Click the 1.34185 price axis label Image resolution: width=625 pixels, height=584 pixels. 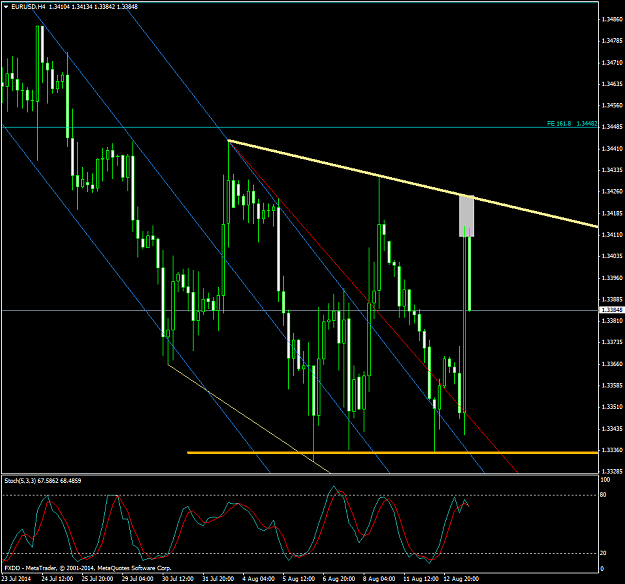(x=612, y=213)
